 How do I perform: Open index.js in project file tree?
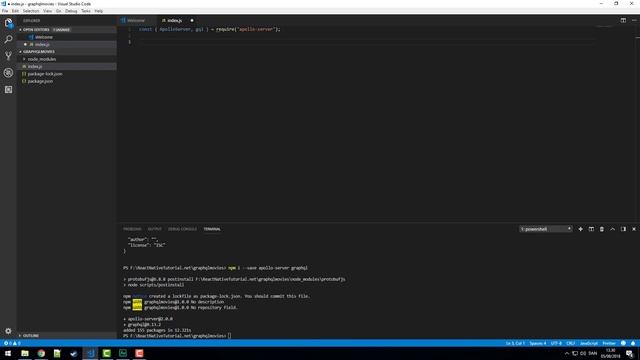[67, 67]
